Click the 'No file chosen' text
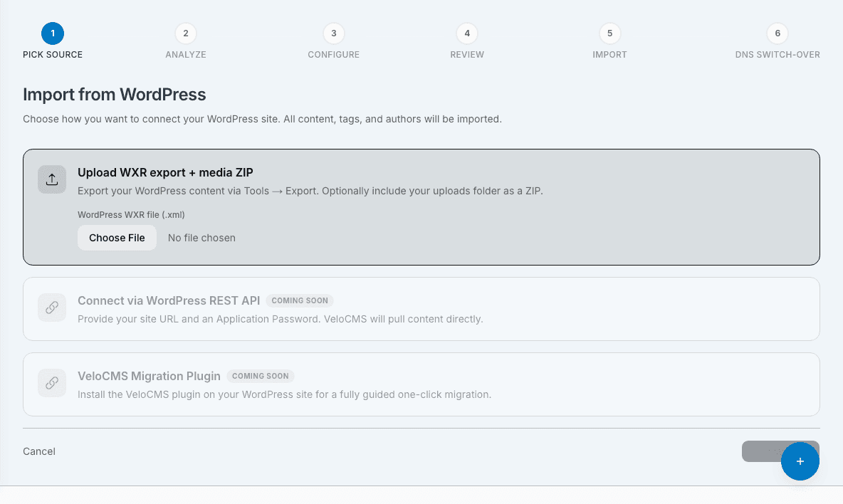Viewport: 843px width, 504px height. (x=201, y=238)
